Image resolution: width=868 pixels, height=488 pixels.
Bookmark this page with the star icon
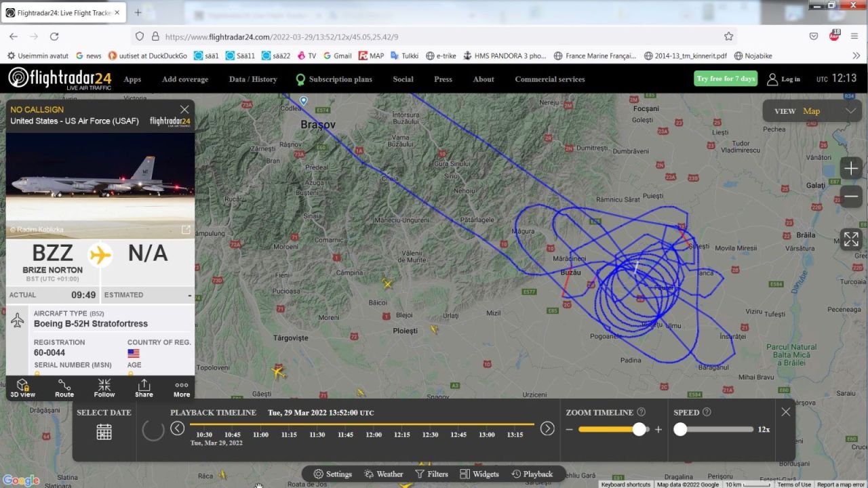point(728,37)
